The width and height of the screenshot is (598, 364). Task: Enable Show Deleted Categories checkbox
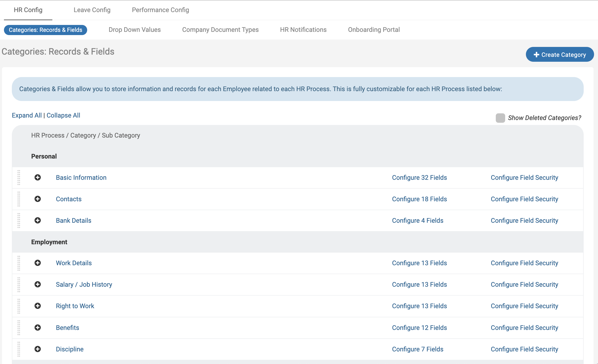(x=500, y=118)
